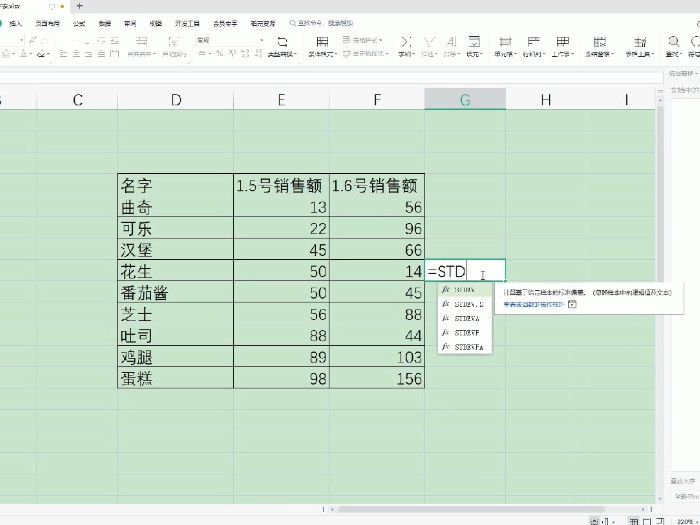Screen dimensions: 700x525
Task: Select column D header
Action: coord(175,99)
